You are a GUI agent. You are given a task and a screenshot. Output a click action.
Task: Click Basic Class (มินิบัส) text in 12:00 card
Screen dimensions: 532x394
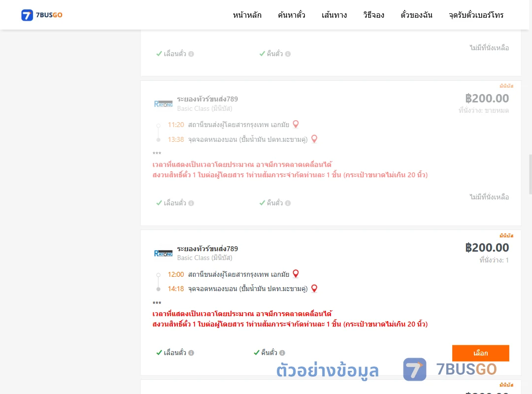pos(204,258)
